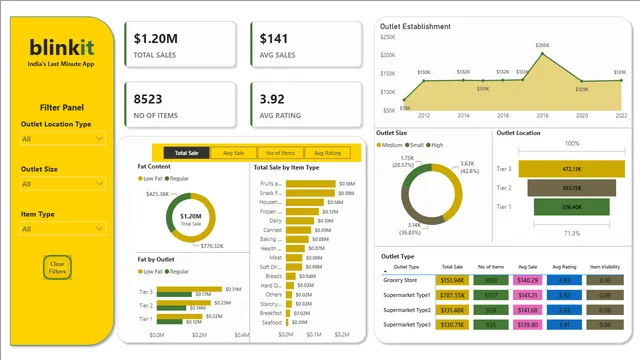Click the Canned bar $0.09M
This screenshot has height=360, width=640.
(x=298, y=230)
